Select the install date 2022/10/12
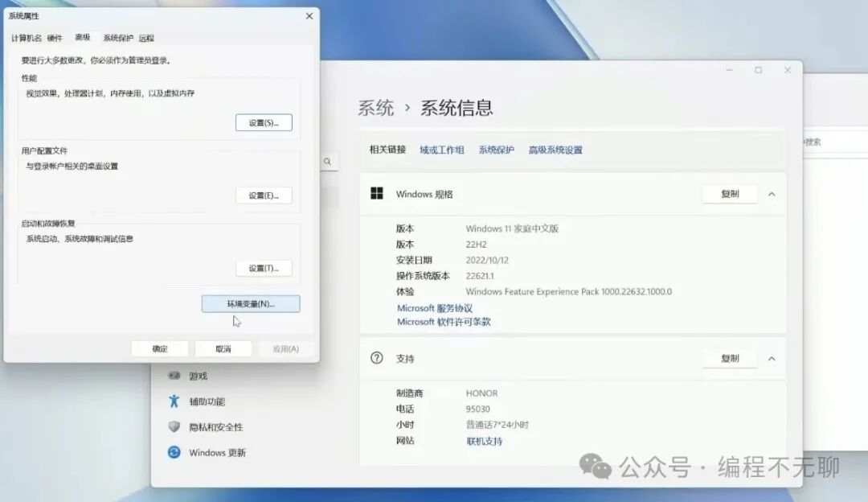Screen dimensions: 868x502 click(487, 260)
